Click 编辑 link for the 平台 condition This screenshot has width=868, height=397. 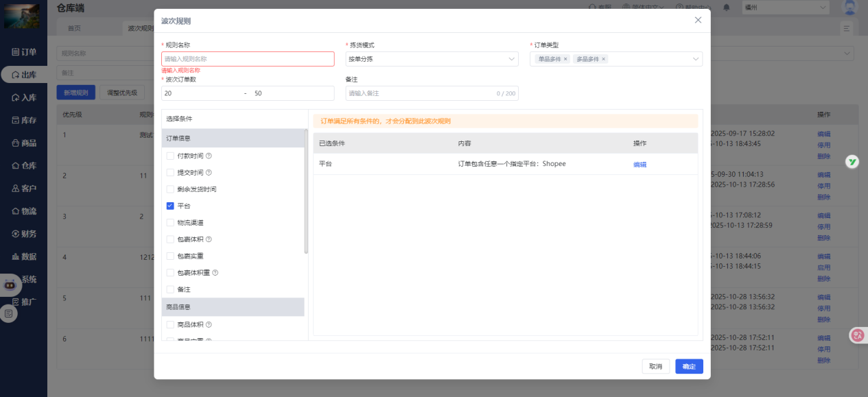(640, 165)
